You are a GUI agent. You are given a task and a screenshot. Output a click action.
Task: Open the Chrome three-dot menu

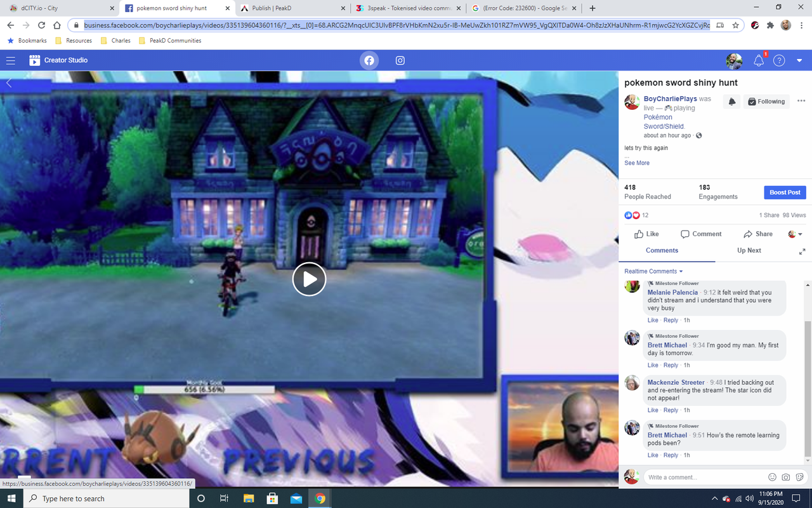pyautogui.click(x=801, y=25)
